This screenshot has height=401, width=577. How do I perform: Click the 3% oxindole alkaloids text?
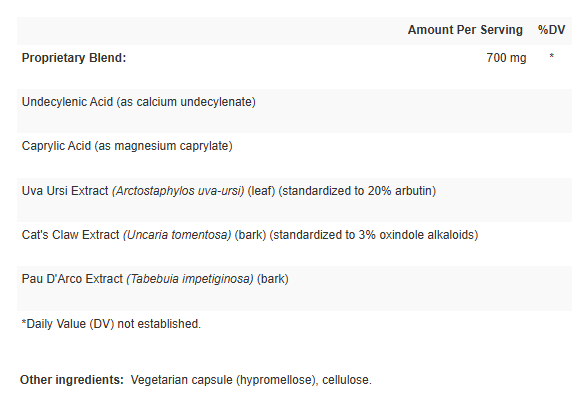[x=417, y=235]
